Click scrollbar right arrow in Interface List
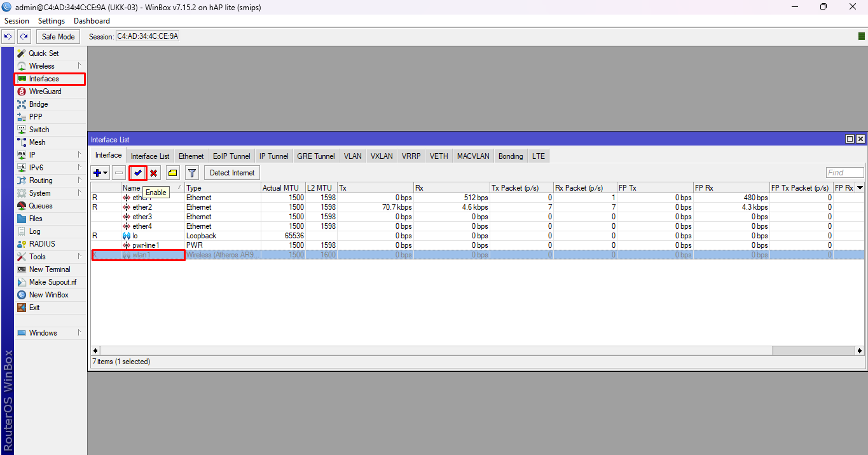 [860, 351]
